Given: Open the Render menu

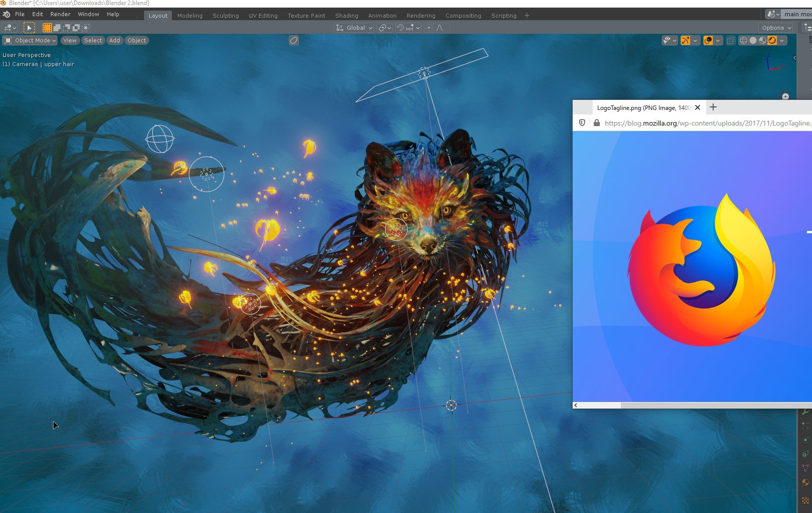Looking at the screenshot, I should click(x=60, y=14).
